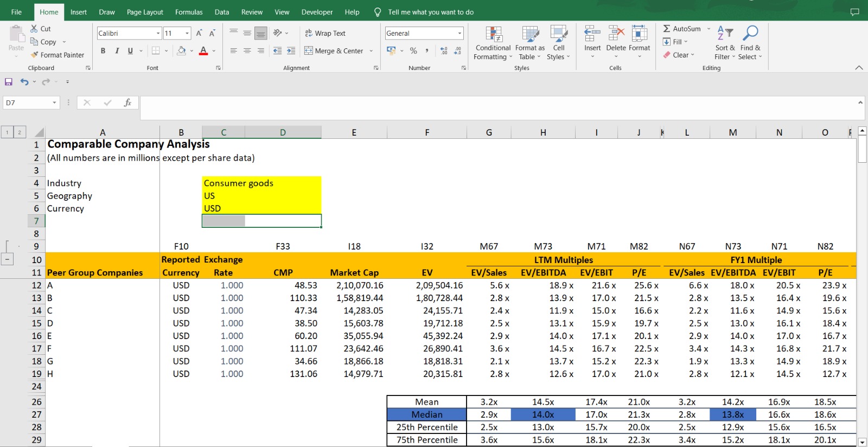Click the Insert Function fx icon

click(x=127, y=103)
